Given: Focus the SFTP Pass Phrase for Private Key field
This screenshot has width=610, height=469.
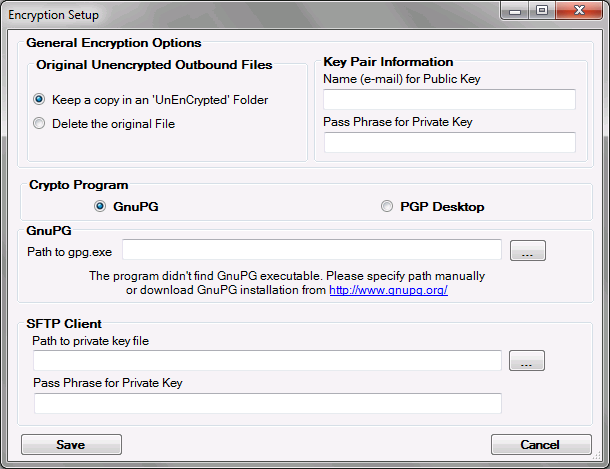Looking at the screenshot, I should tap(267, 403).
